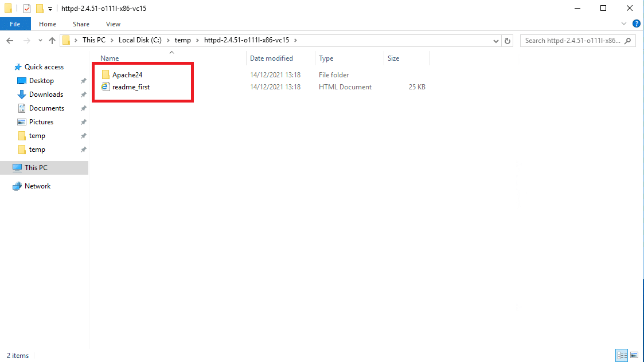This screenshot has height=362, width=644.
Task: Open the address bar history dropdown
Action: (495, 41)
